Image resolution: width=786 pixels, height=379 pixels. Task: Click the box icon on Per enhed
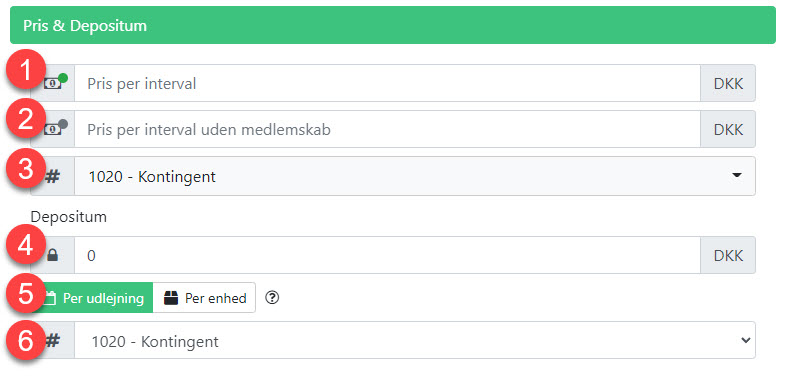pos(171,298)
